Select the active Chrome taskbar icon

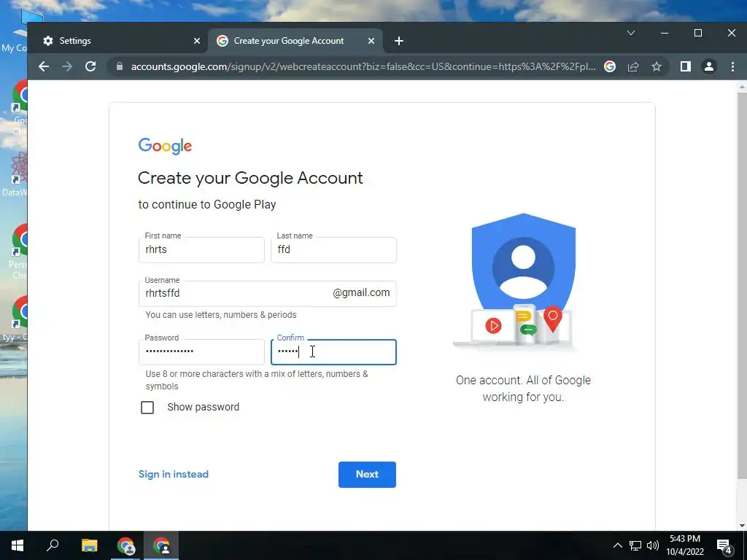(161, 545)
